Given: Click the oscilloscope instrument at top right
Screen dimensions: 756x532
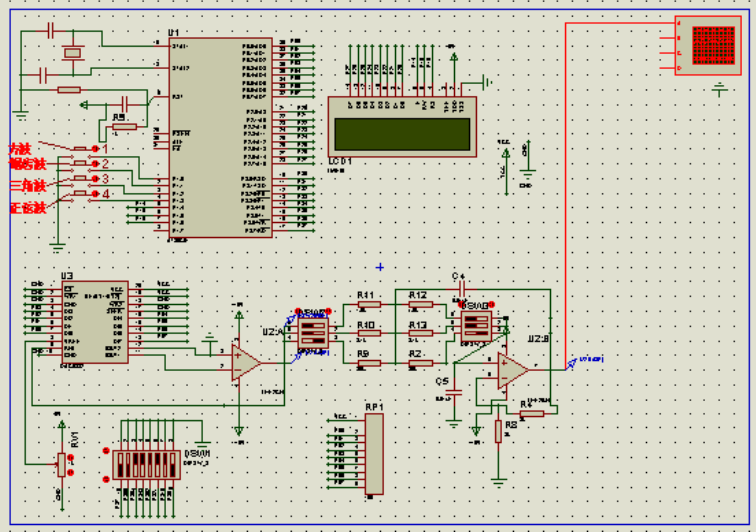Looking at the screenshot, I should (x=709, y=47).
